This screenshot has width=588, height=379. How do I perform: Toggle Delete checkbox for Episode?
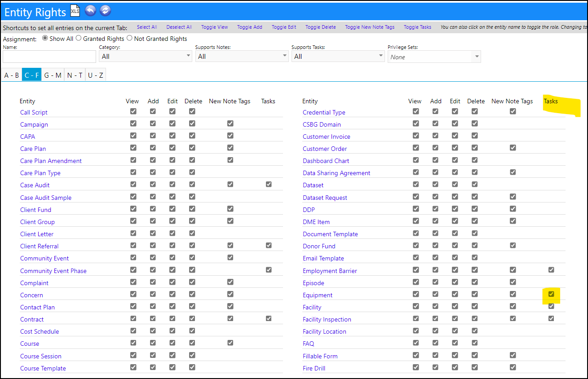[x=475, y=282]
